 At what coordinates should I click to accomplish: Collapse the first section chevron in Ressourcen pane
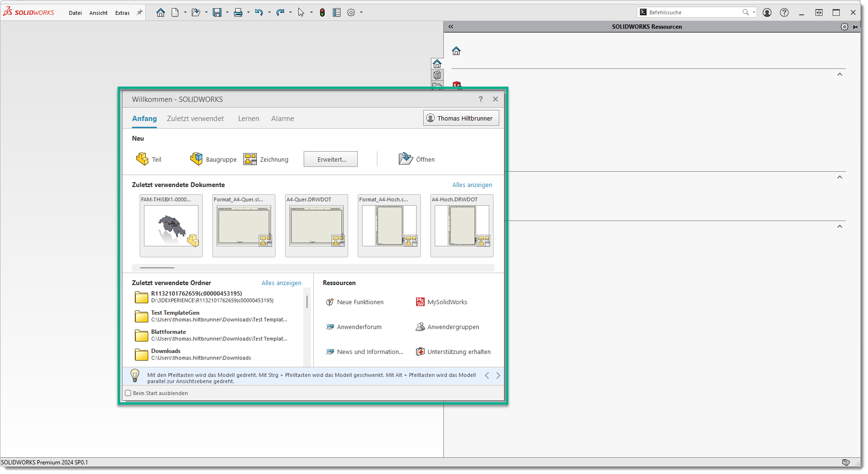tap(840, 74)
